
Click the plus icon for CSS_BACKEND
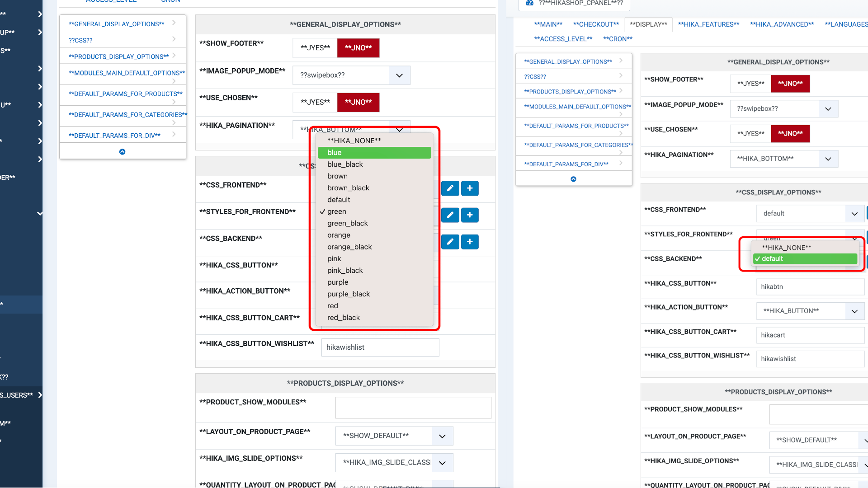470,242
